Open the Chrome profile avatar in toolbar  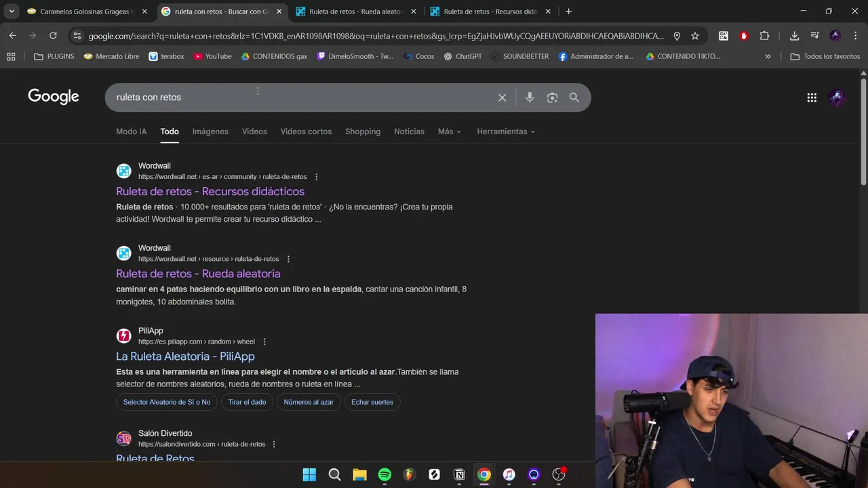point(835,36)
